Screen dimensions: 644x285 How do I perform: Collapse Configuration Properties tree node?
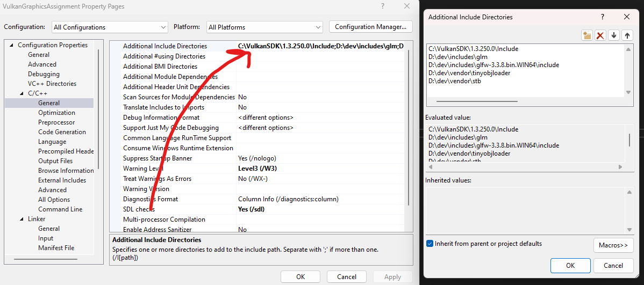11,45
